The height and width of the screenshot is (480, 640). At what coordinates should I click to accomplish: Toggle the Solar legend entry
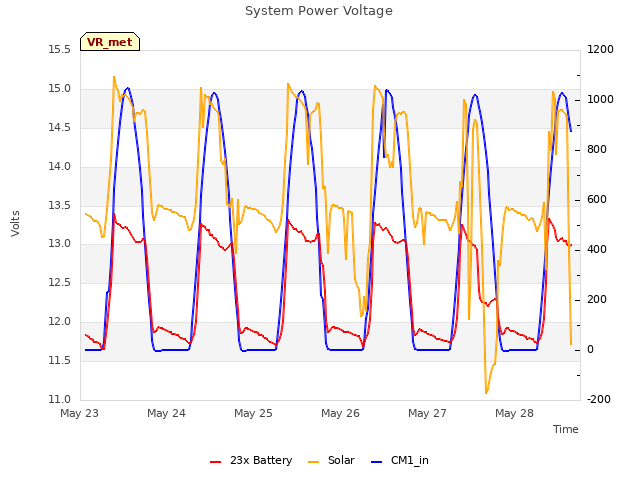point(331,460)
